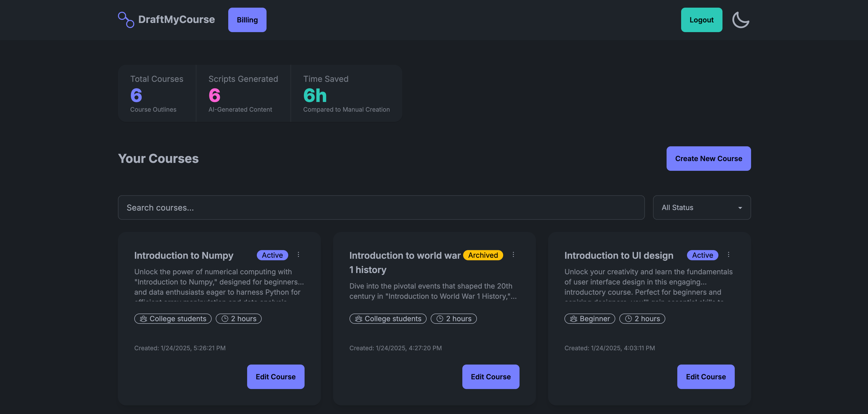Screen dimensions: 868x414
Task: Open the Billing page
Action: pyautogui.click(x=247, y=20)
